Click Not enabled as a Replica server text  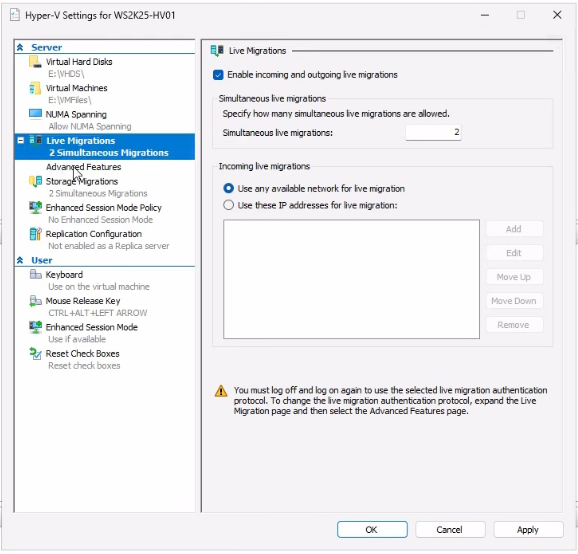tap(109, 246)
